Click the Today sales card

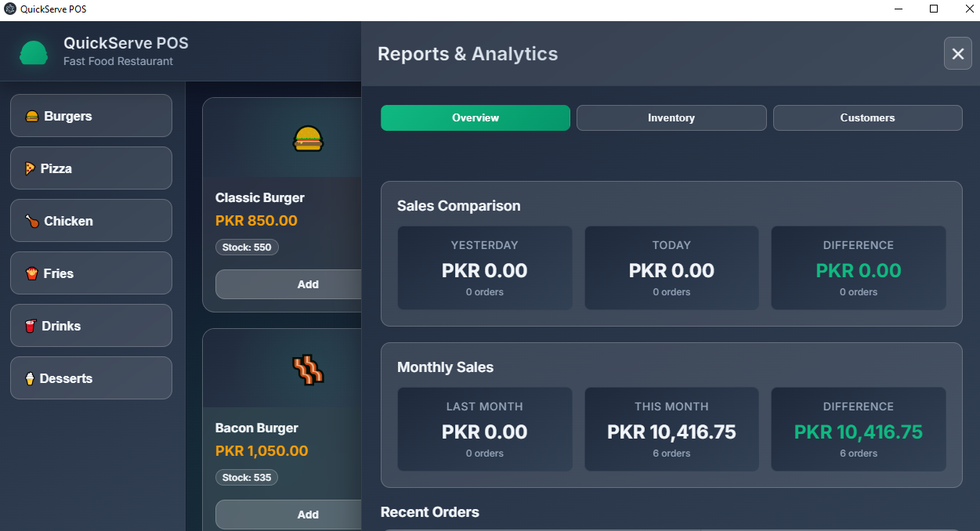pos(671,269)
